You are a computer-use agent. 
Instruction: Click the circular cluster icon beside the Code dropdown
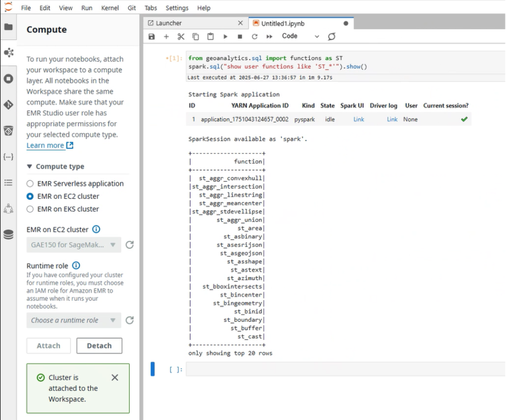331,36
